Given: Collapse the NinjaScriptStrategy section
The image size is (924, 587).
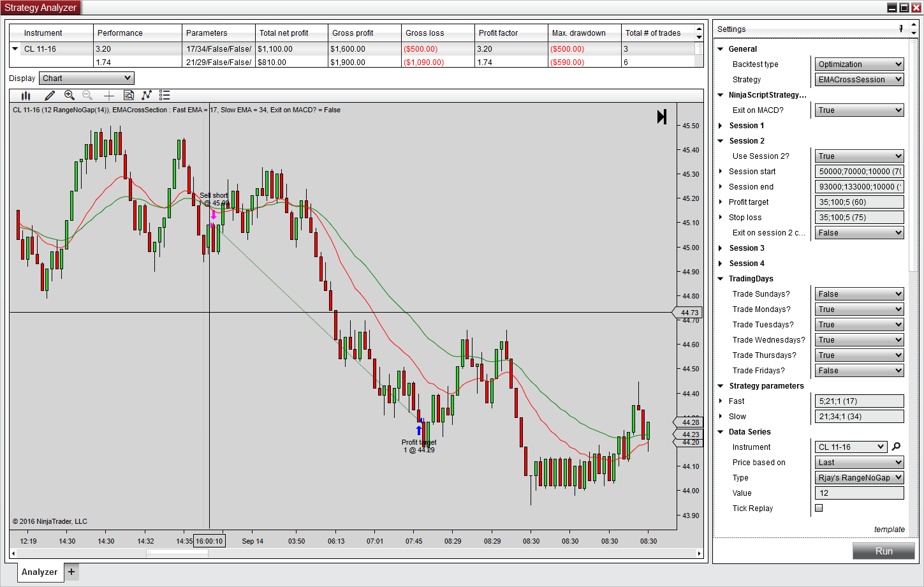Looking at the screenshot, I should pos(721,95).
